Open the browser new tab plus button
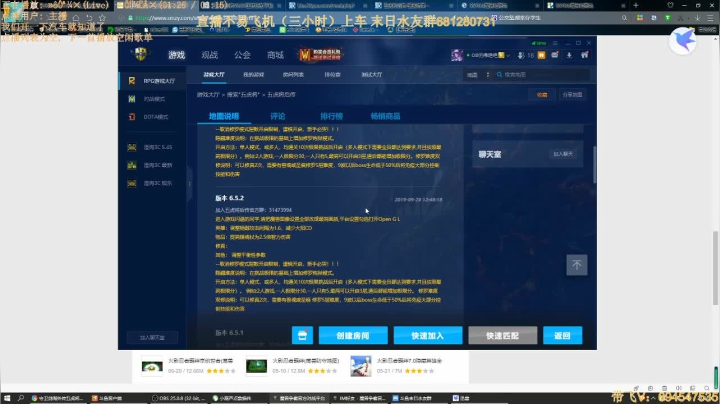 click(x=636, y=6)
